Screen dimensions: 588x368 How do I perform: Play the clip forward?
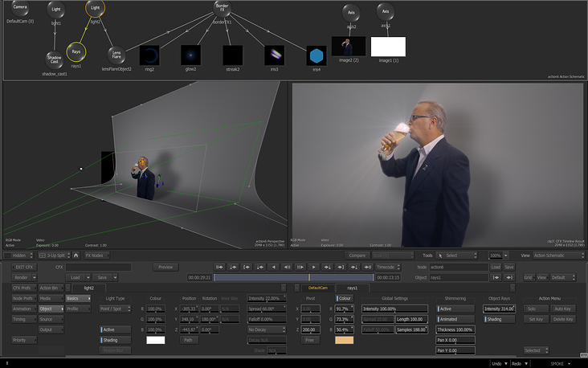313,267
